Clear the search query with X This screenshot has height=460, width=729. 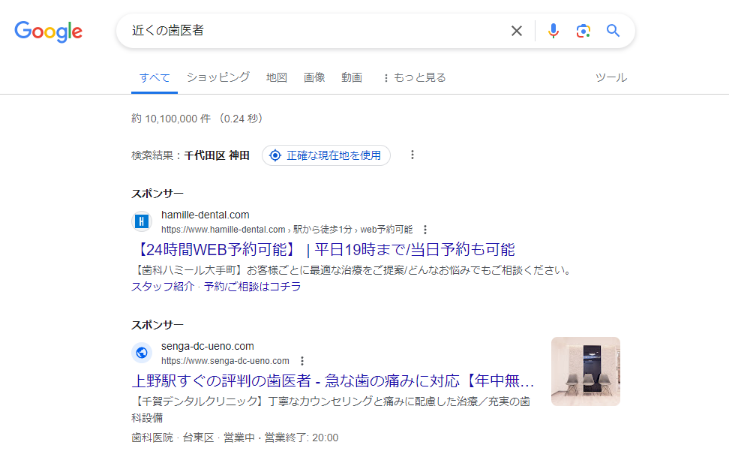click(517, 31)
